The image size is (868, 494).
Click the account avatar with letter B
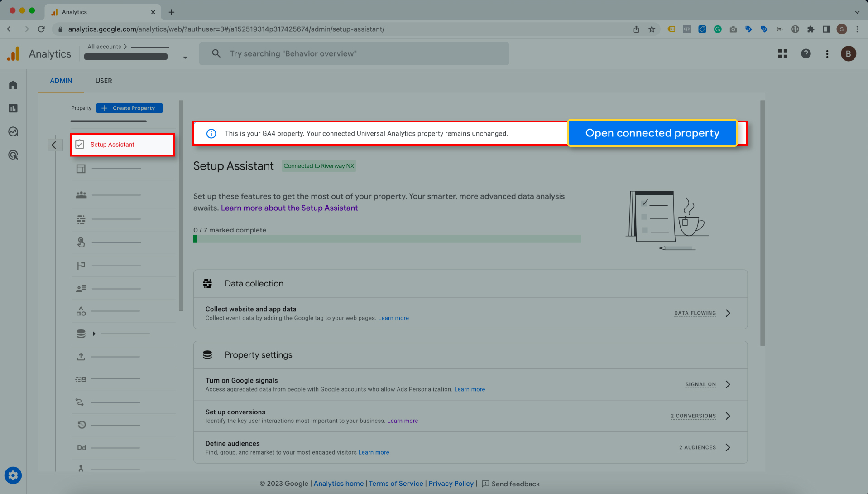coord(848,53)
